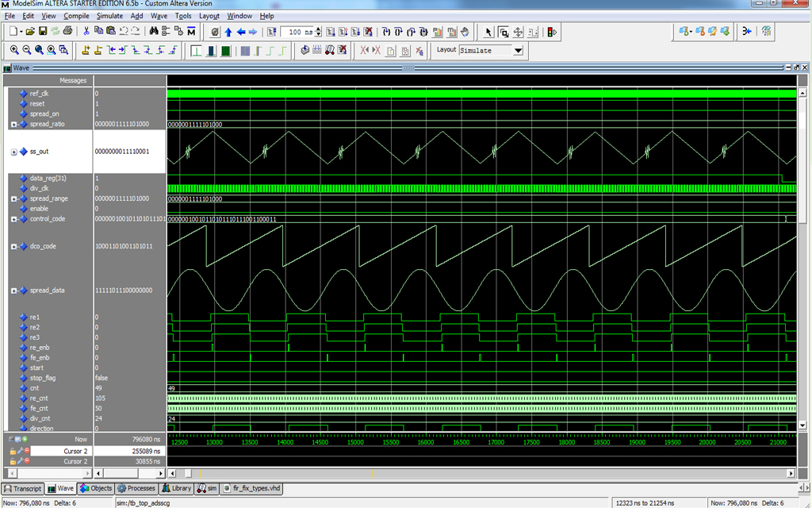Open the Layout dropdown showing Simulate

tap(518, 50)
